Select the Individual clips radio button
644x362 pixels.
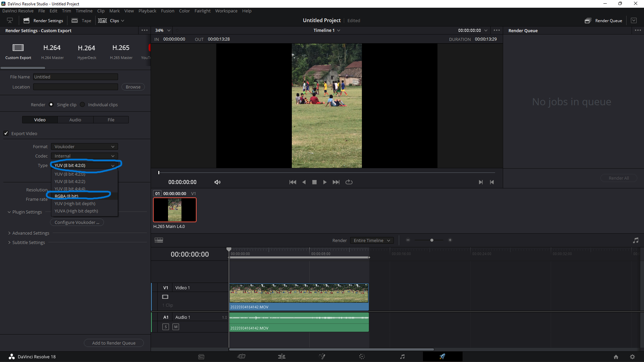[x=83, y=105]
